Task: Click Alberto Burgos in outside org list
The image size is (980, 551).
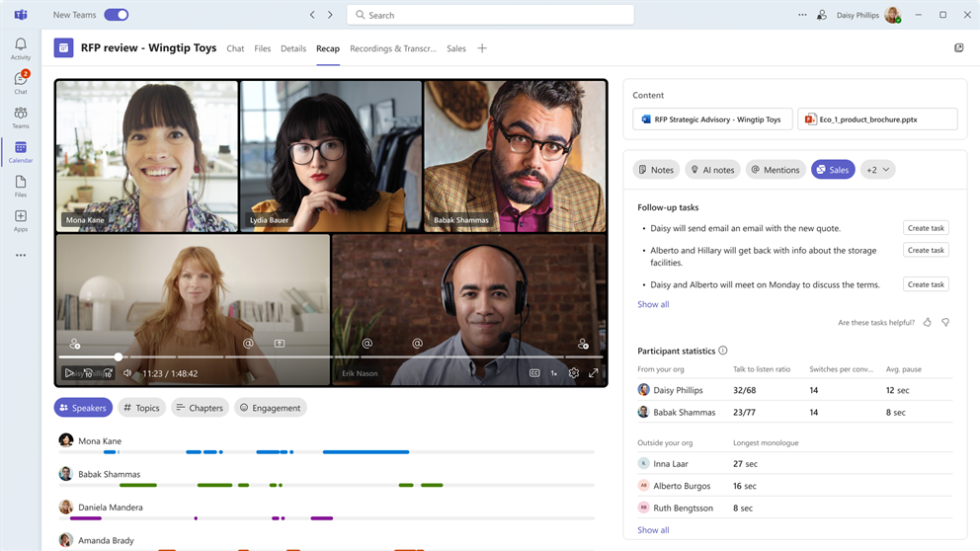Action: [682, 486]
